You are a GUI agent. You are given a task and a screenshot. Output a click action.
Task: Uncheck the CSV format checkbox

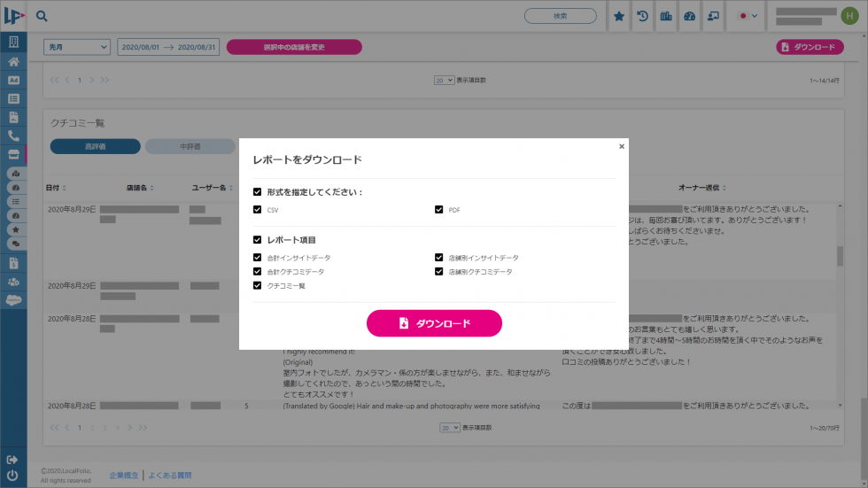pos(258,210)
